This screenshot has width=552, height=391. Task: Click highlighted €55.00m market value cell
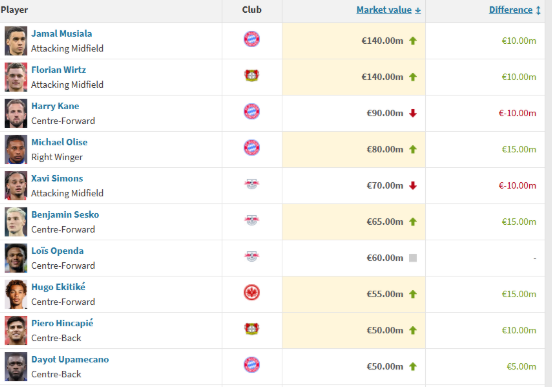tap(354, 294)
